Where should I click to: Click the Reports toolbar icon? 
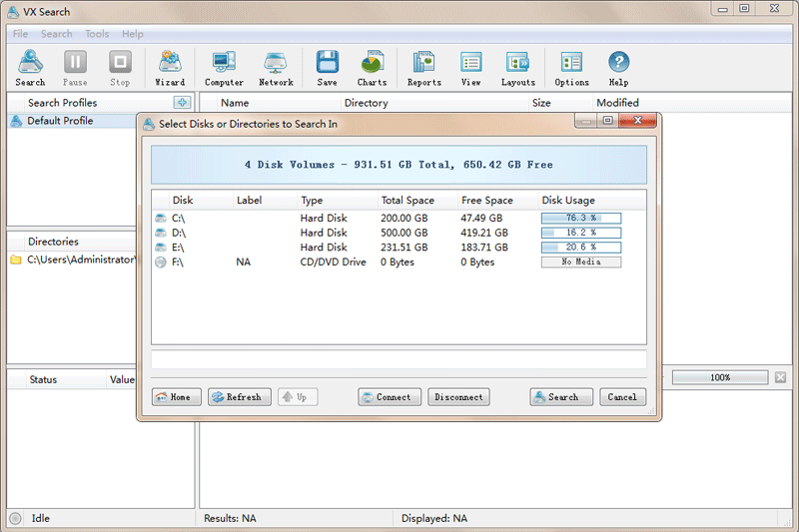(x=423, y=68)
